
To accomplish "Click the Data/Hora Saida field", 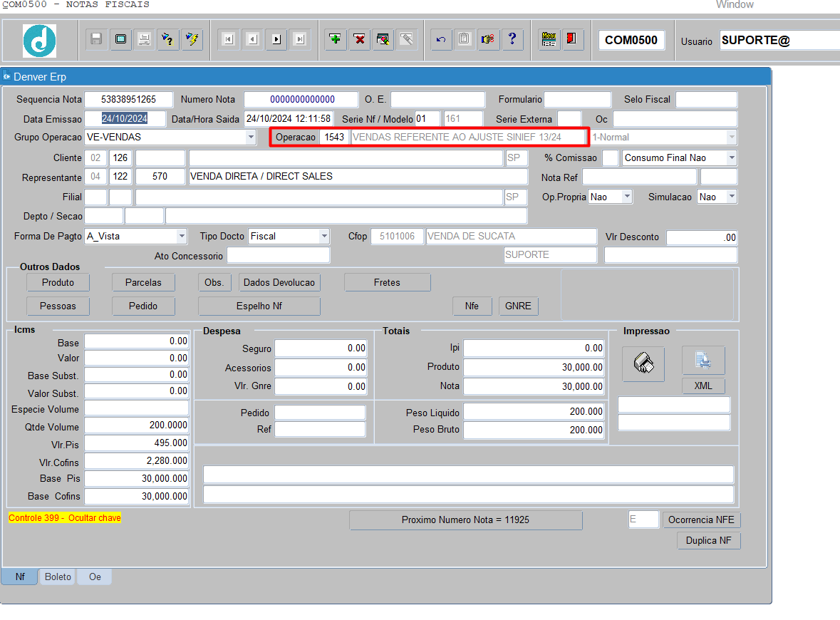I will pyautogui.click(x=289, y=118).
